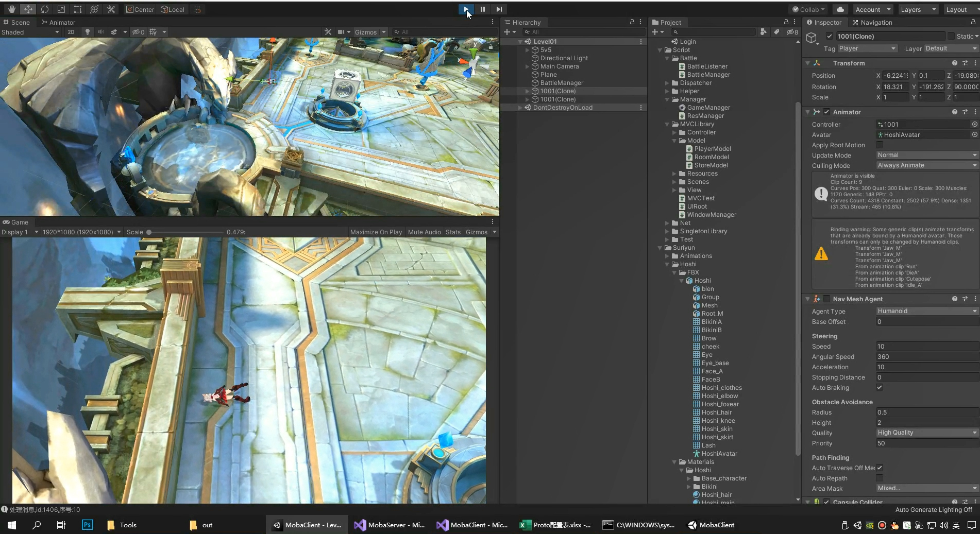Open the Layer Default dropdown
This screenshot has width=980, height=534.
click(x=951, y=48)
